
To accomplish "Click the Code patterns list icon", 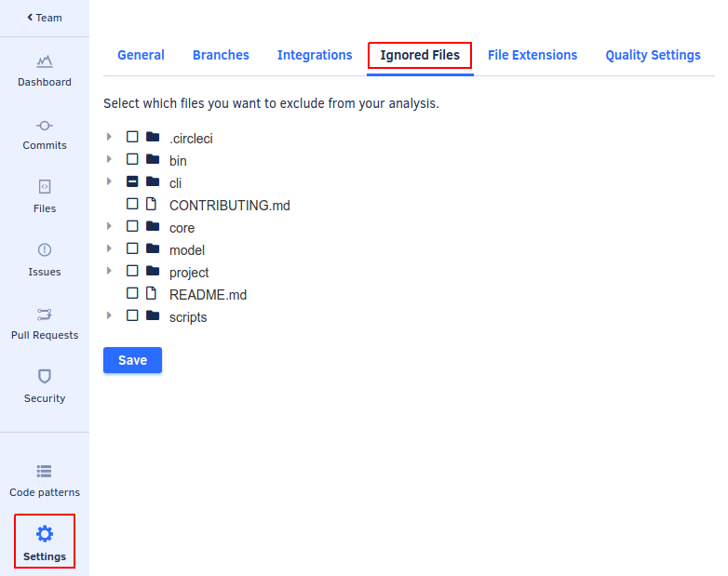I will 45,471.
